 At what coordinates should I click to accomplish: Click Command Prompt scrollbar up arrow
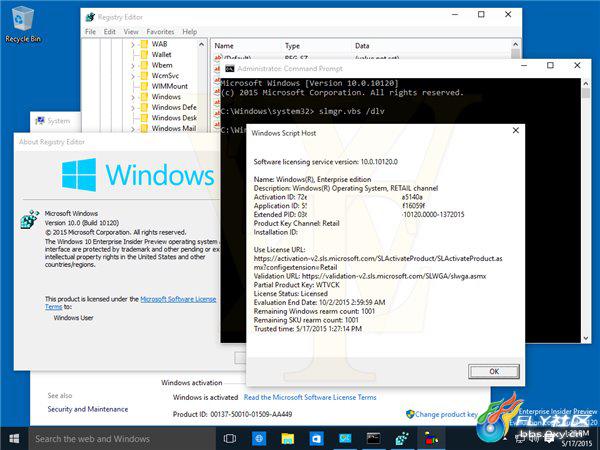pyautogui.click(x=586, y=83)
